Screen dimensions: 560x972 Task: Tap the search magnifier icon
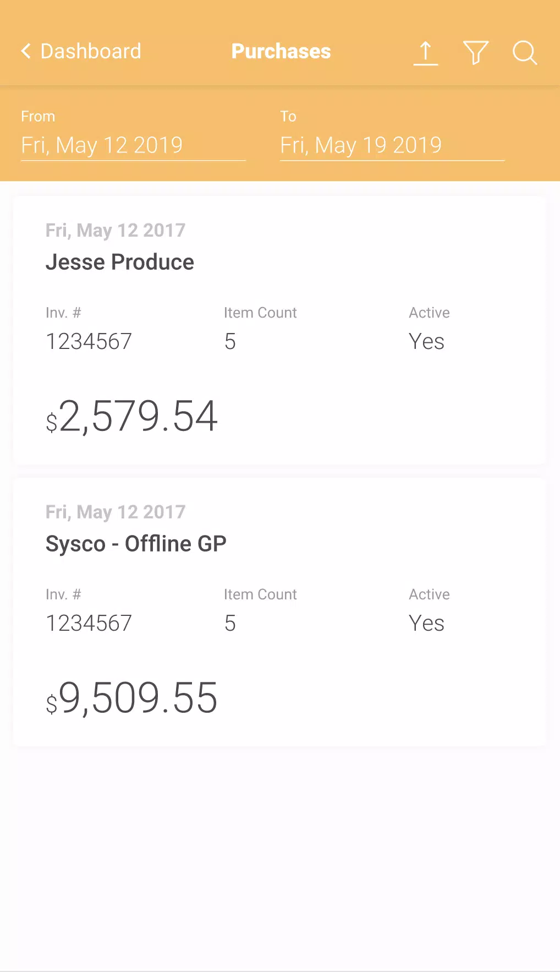click(x=525, y=53)
